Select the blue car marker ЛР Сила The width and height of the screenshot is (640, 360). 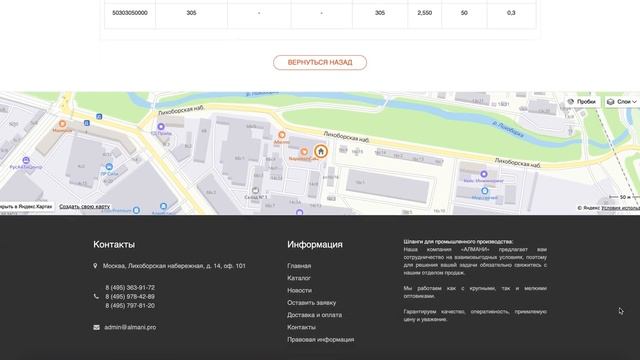[x=109, y=167]
